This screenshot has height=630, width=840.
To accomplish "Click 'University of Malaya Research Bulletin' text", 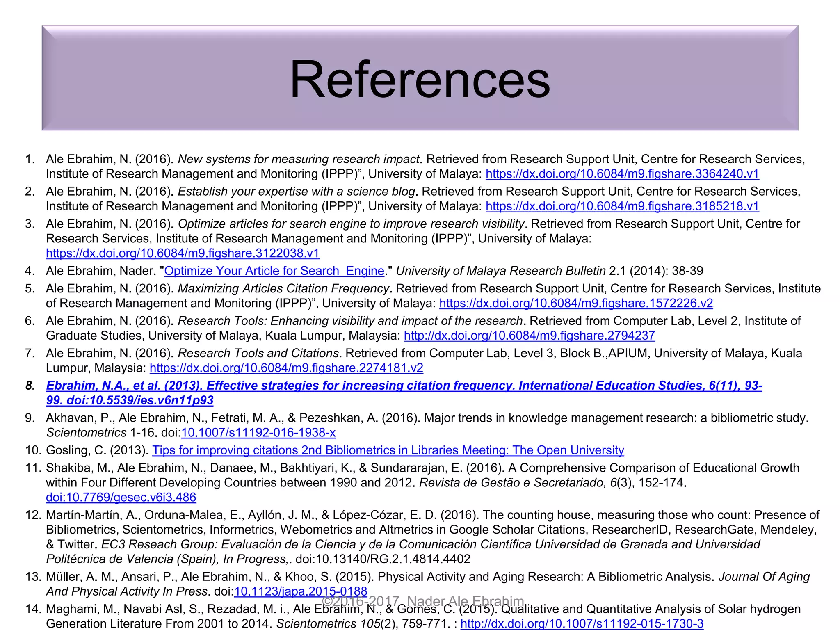I will [501, 271].
